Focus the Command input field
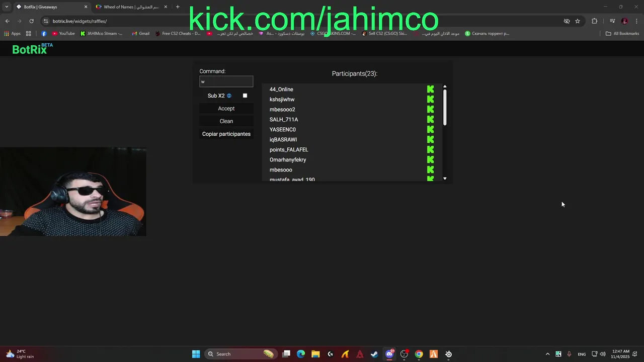Image resolution: width=644 pixels, height=362 pixels. 226,81
